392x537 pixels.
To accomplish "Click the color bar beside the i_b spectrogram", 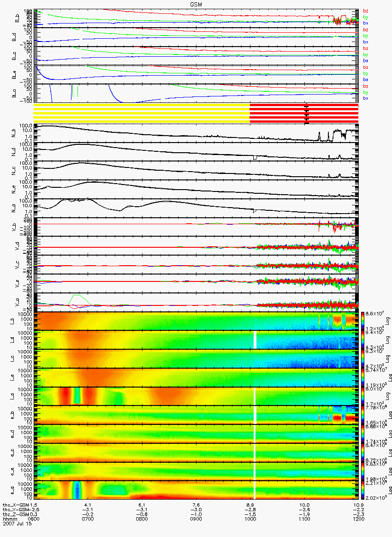I will tap(363, 321).
